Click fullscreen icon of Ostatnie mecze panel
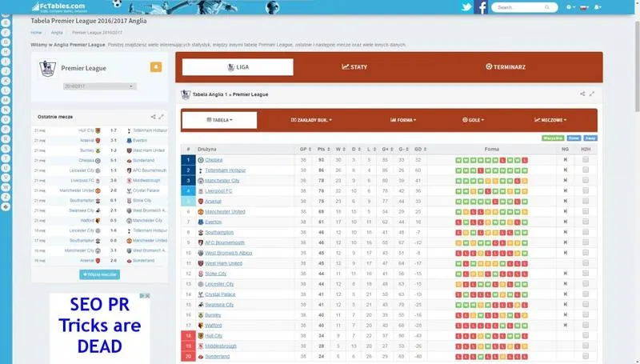The height and width of the screenshot is (364, 640). tap(162, 117)
